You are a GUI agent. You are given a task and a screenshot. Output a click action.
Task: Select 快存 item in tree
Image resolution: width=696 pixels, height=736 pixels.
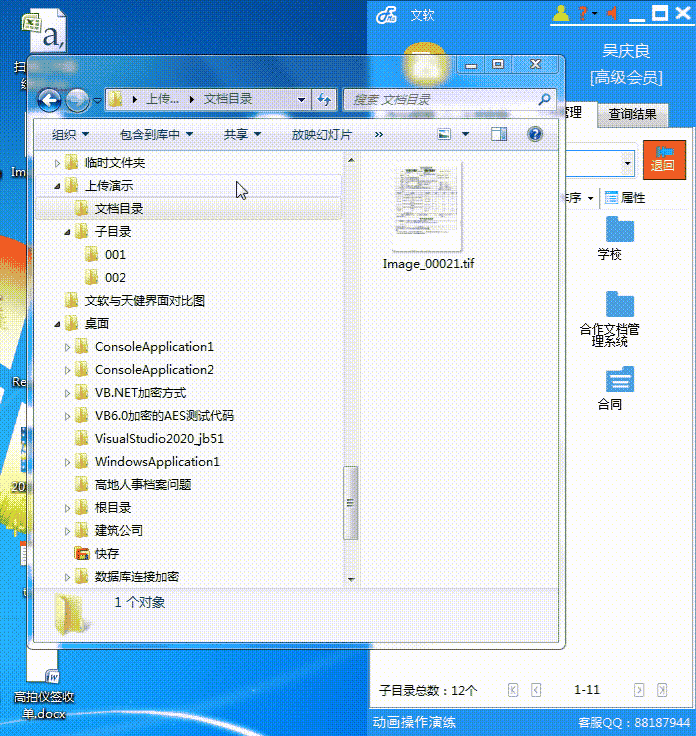pyautogui.click(x=107, y=553)
